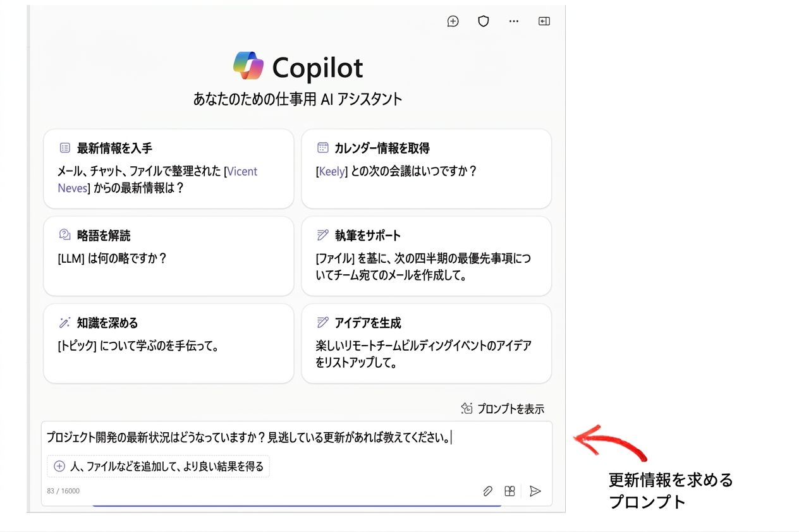This screenshot has width=799, height=532.
Task: Click the pencil icon beside 執筆をサポート
Action: (322, 235)
